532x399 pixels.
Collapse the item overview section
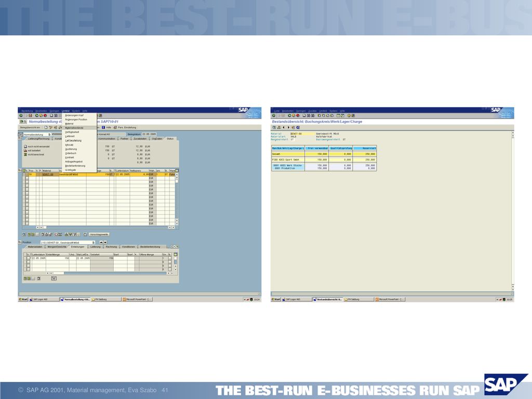[20, 170]
